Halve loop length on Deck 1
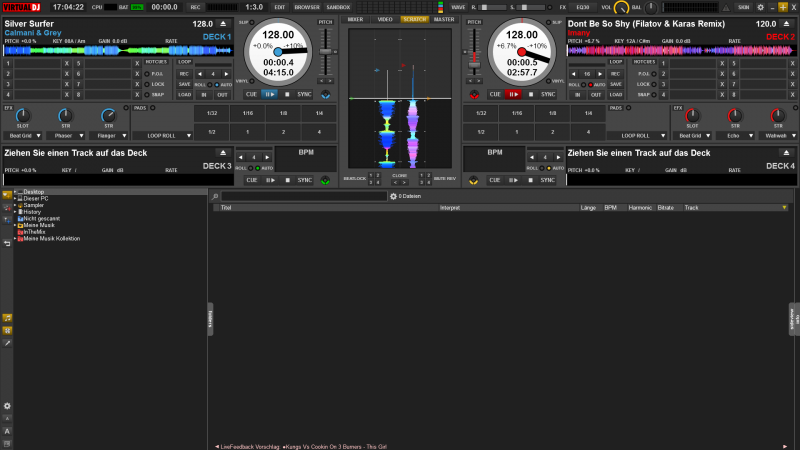800x450 pixels. (x=200, y=74)
